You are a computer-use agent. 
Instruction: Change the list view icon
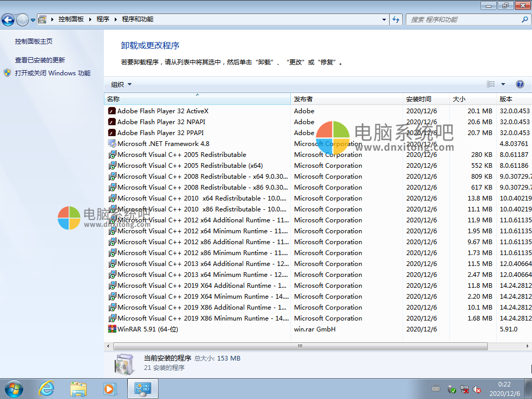click(491, 84)
